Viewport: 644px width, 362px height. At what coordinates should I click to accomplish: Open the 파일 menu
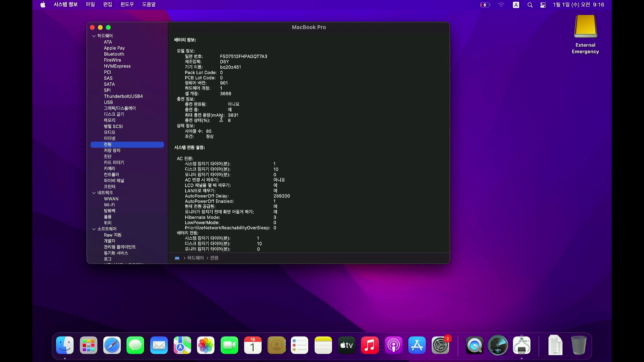90,4
